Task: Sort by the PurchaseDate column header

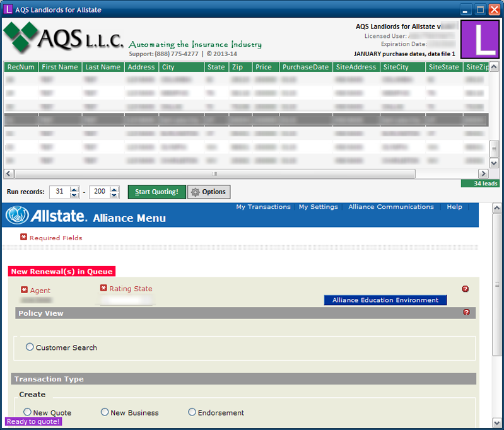Action: [x=305, y=67]
